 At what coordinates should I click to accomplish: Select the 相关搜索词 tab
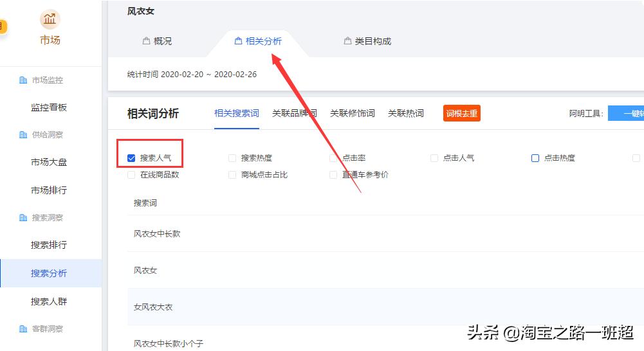click(x=237, y=113)
